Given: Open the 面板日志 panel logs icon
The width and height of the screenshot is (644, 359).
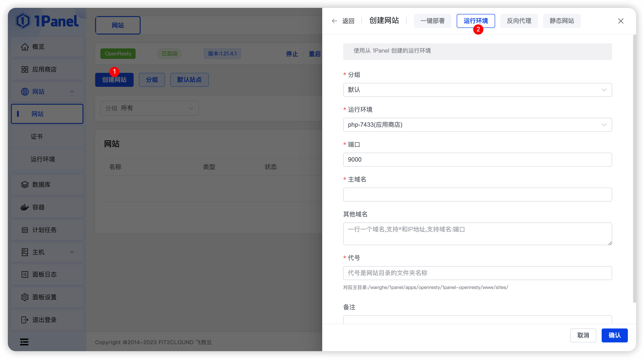Looking at the screenshot, I should coord(25,274).
